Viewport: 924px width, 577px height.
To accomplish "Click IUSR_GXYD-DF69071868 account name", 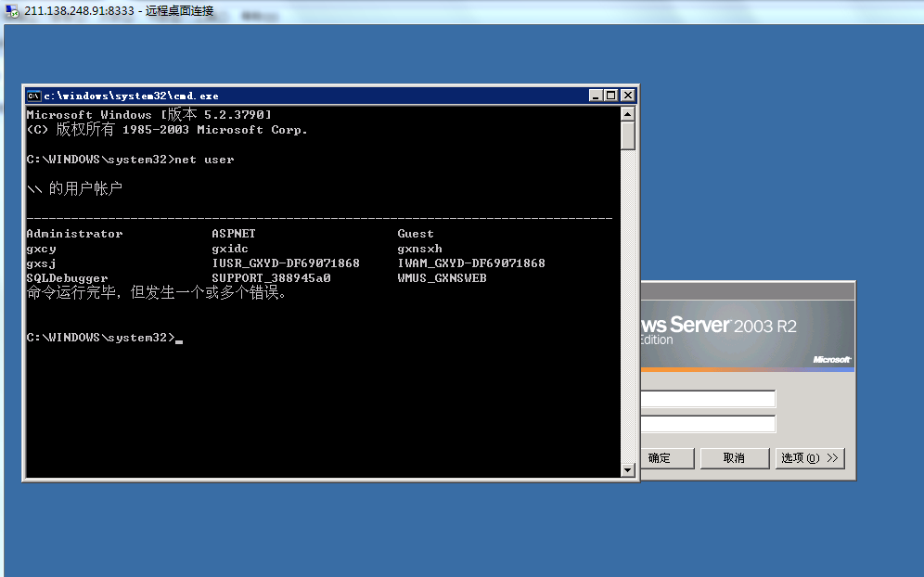I will tap(286, 263).
